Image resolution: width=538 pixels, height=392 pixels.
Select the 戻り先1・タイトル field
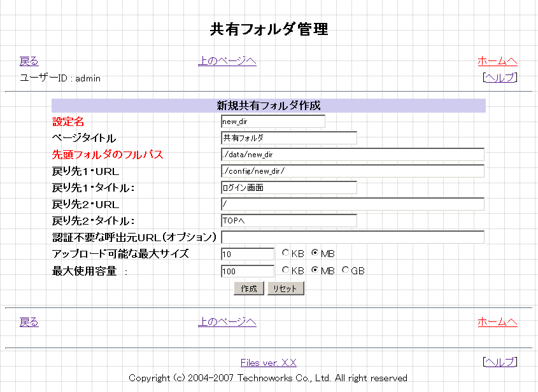point(288,188)
